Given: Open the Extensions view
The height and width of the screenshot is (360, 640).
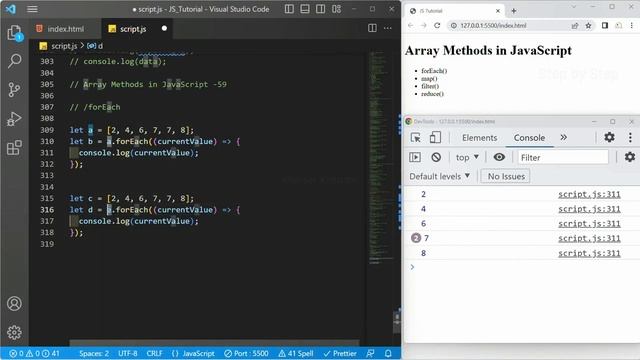Looking at the screenshot, I should click(15, 148).
